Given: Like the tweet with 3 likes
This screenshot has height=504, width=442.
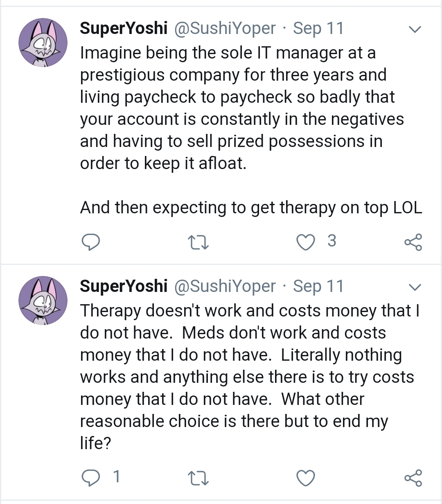Looking at the screenshot, I should (306, 242).
